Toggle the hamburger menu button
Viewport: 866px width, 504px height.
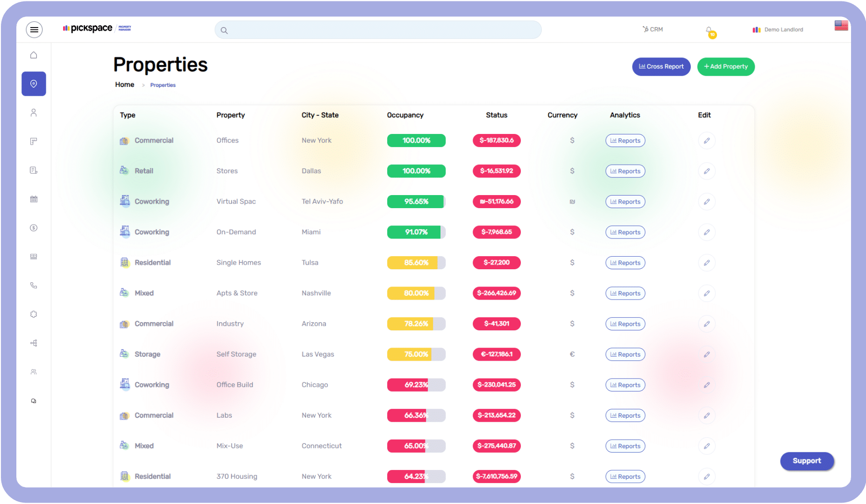click(x=34, y=30)
